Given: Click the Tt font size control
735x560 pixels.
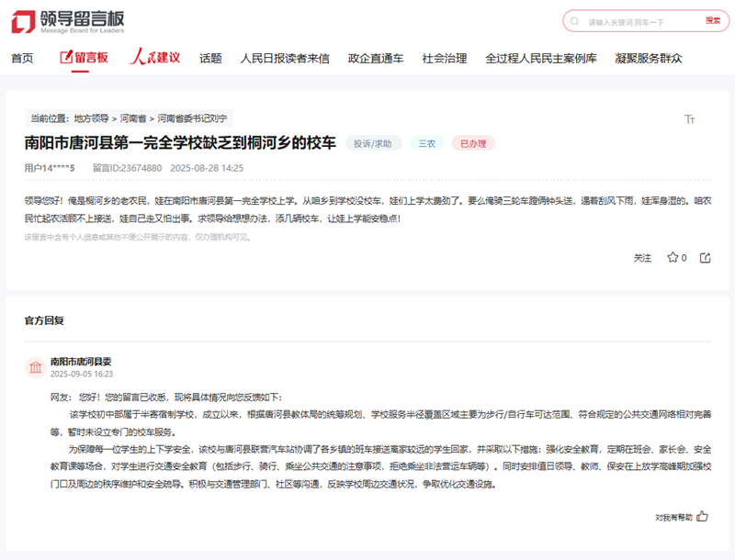Looking at the screenshot, I should (x=690, y=119).
